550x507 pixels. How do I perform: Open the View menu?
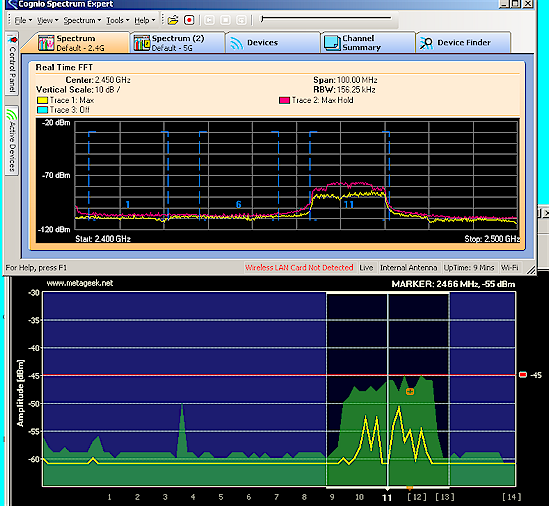47,20
